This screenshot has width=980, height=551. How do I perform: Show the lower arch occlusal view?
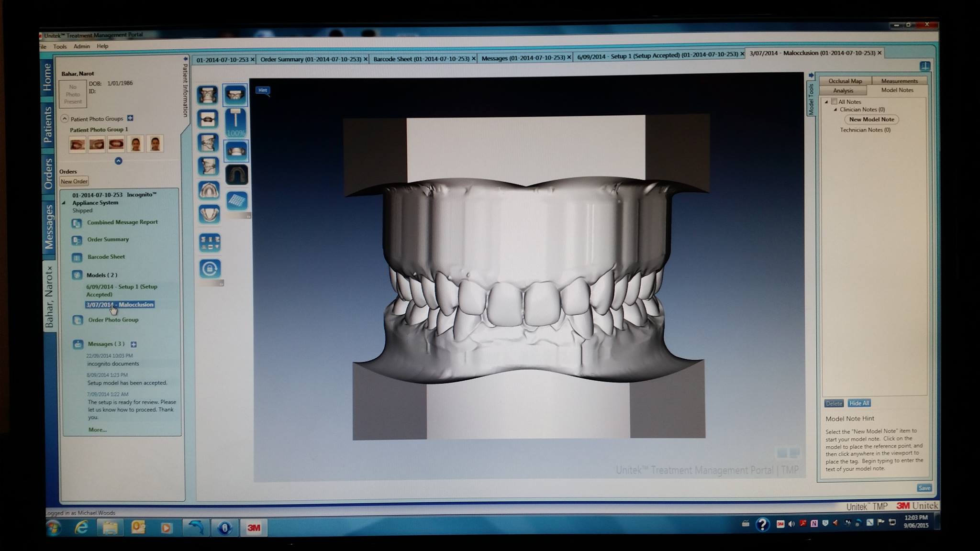click(x=209, y=214)
